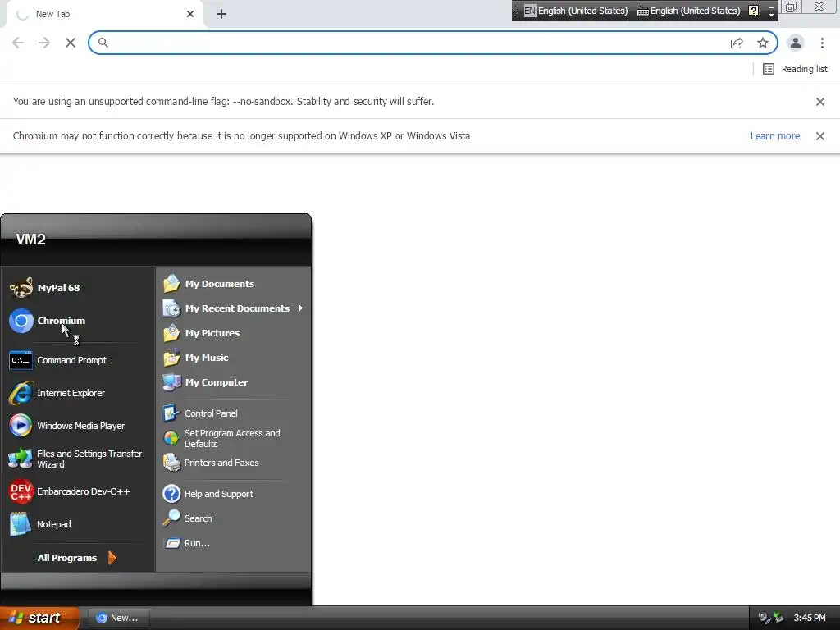The height and width of the screenshot is (630, 840).
Task: Click the system tray clock
Action: click(x=810, y=618)
